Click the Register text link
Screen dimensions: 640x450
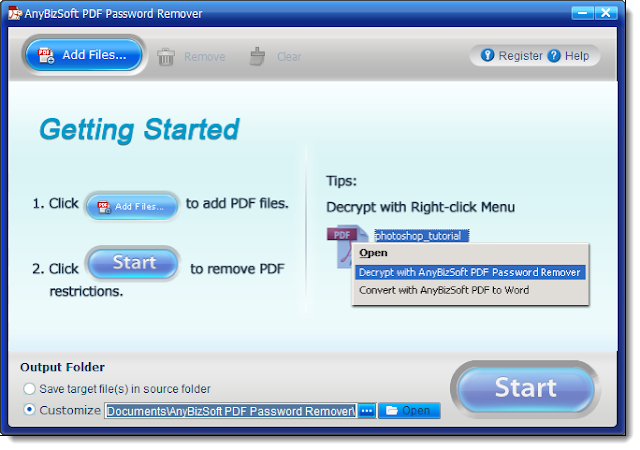click(x=520, y=56)
